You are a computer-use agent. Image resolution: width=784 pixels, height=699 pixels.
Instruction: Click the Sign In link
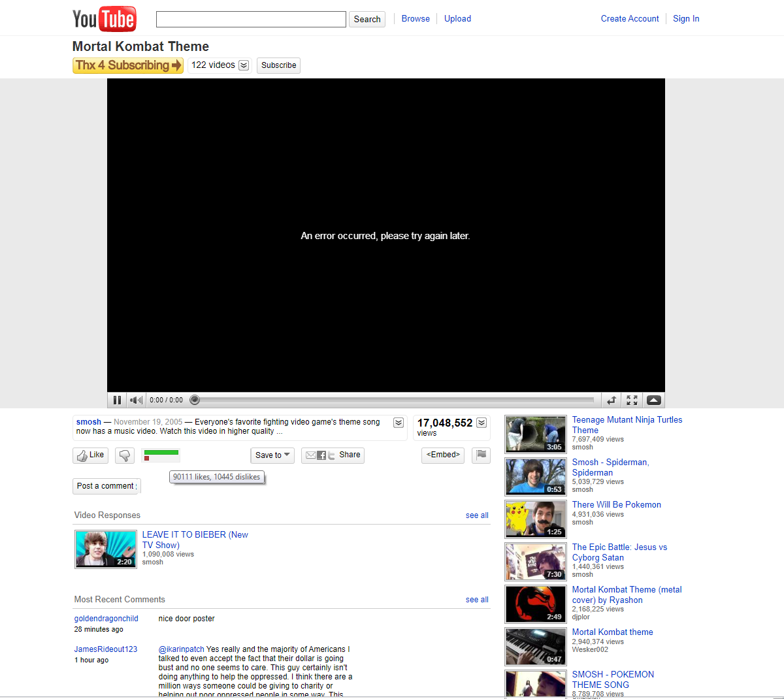pyautogui.click(x=686, y=19)
